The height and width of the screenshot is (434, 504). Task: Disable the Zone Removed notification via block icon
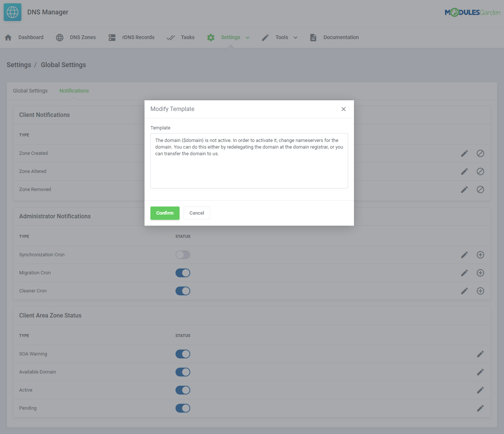pyautogui.click(x=480, y=190)
